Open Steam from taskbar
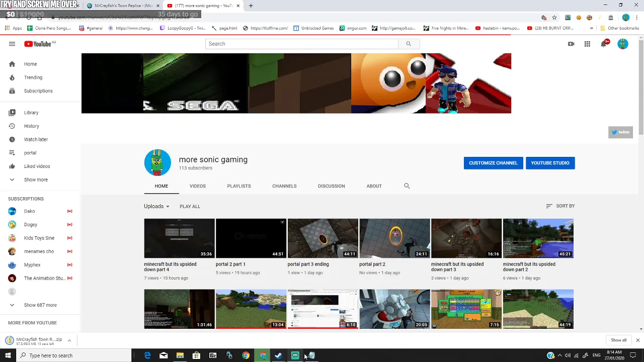Image resolution: width=644 pixels, height=362 pixels. [x=278, y=355]
